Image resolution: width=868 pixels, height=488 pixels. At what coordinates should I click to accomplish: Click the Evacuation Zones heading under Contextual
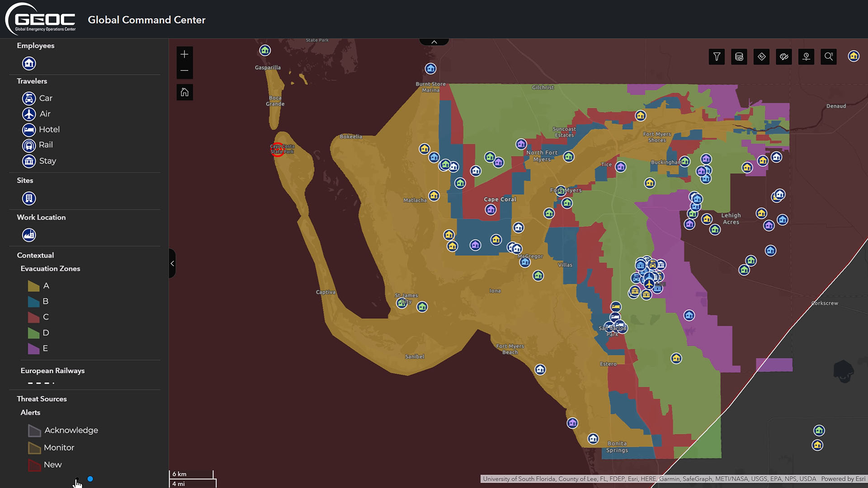(50, 268)
